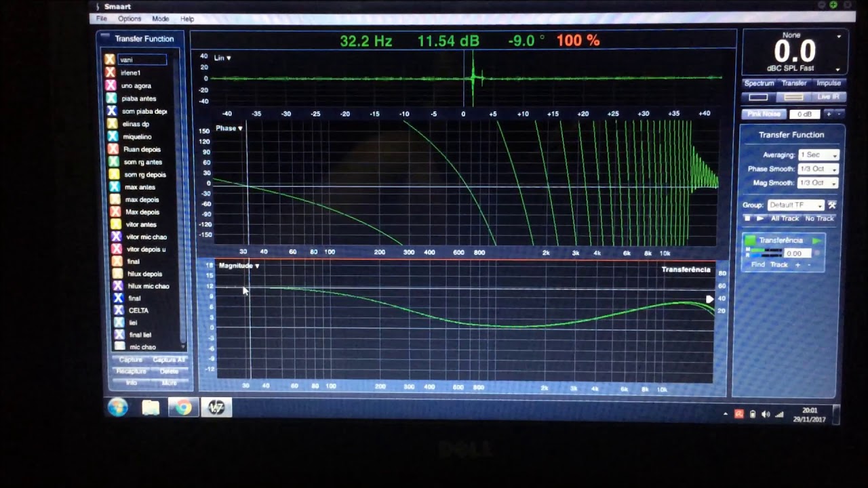This screenshot has width=868, height=488.
Task: Click the color X icon beside max antes
Action: click(114, 187)
